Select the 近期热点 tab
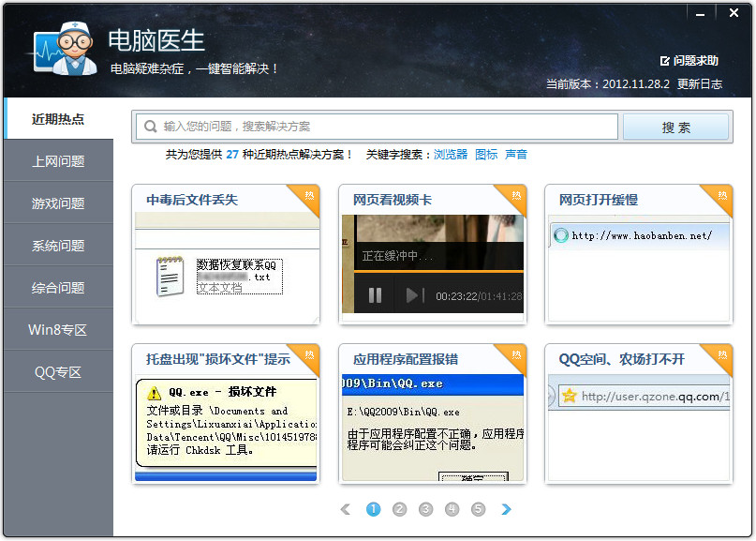Image resolution: width=756 pixels, height=541 pixels. click(x=58, y=119)
